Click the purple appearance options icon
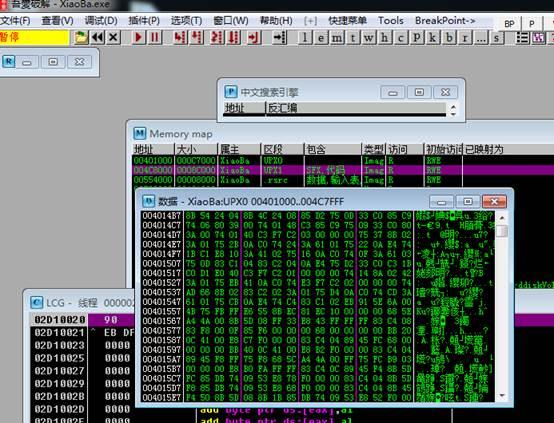Image resolution: width=554 pixels, height=423 pixels. (538, 37)
